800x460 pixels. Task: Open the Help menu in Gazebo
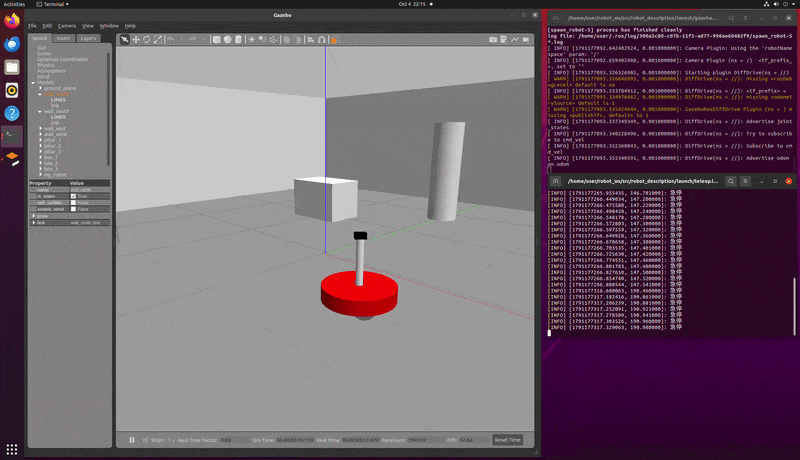(x=130, y=25)
